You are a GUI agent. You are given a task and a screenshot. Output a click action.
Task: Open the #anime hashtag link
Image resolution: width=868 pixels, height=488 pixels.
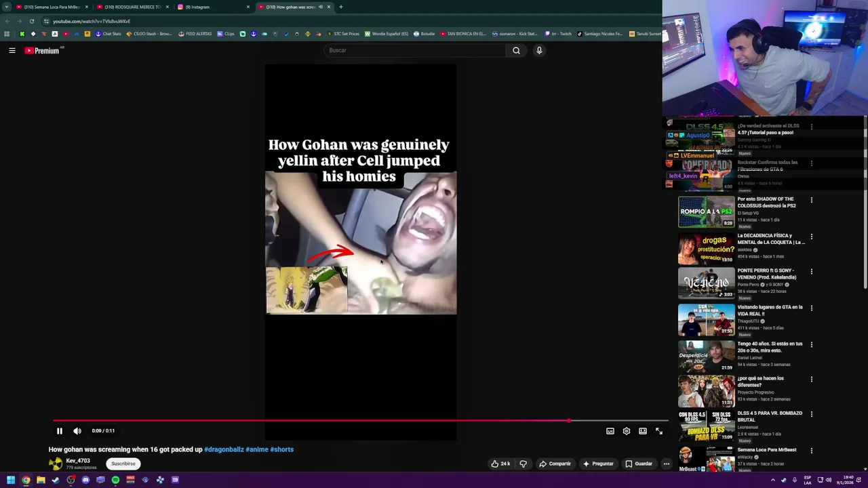click(256, 449)
